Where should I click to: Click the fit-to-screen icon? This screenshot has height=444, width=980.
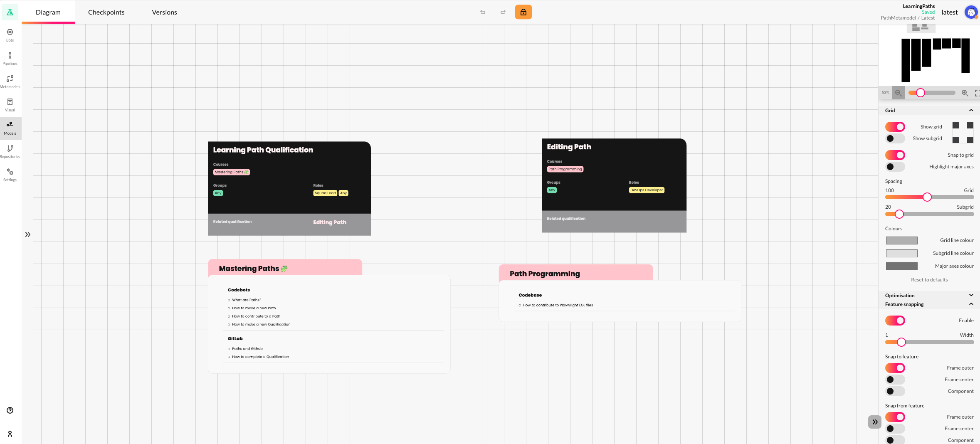coord(977,93)
